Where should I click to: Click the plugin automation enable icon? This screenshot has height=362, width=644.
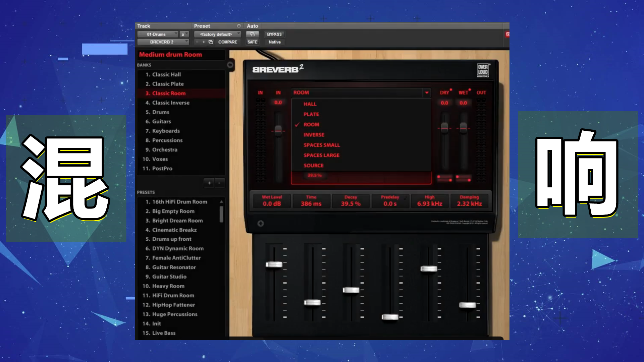tap(252, 34)
